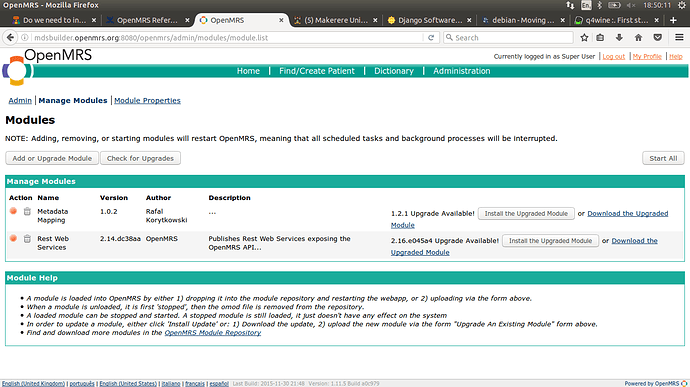The width and height of the screenshot is (690, 387).
Task: Open system settings gear in top panel
Action: click(681, 5)
